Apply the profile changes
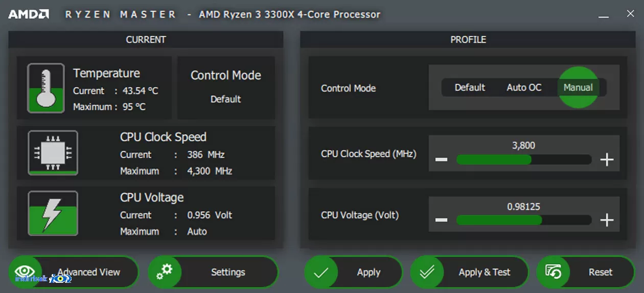Viewport: 644px width, 293px height. pyautogui.click(x=354, y=272)
